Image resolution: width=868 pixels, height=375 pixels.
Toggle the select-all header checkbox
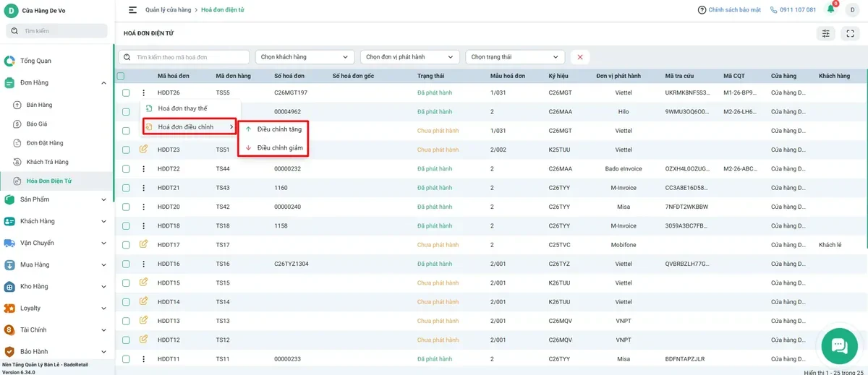121,76
